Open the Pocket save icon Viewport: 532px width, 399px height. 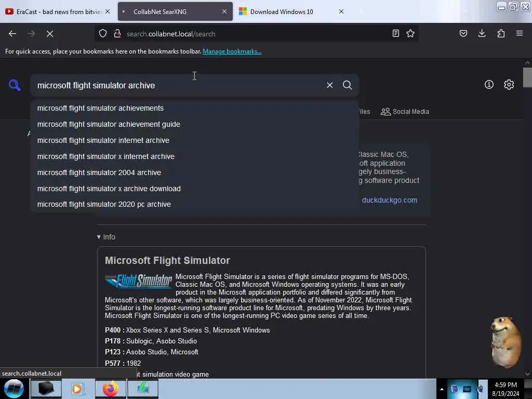click(463, 34)
